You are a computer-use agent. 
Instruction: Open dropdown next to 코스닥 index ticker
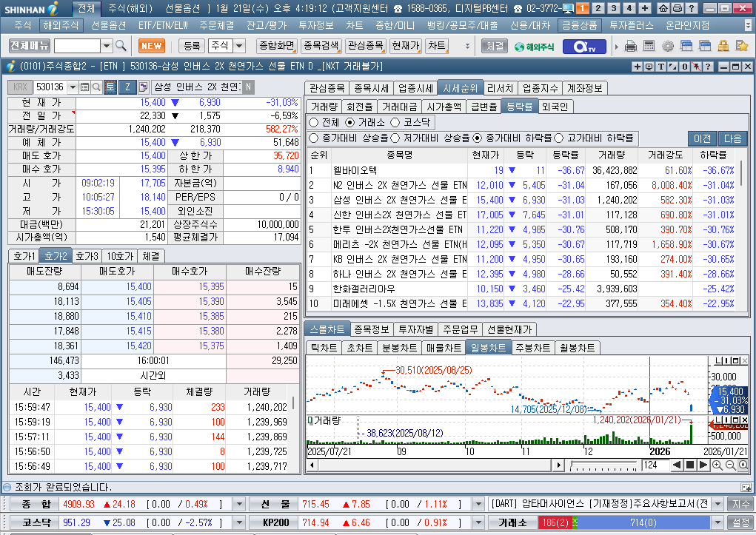coord(239,523)
